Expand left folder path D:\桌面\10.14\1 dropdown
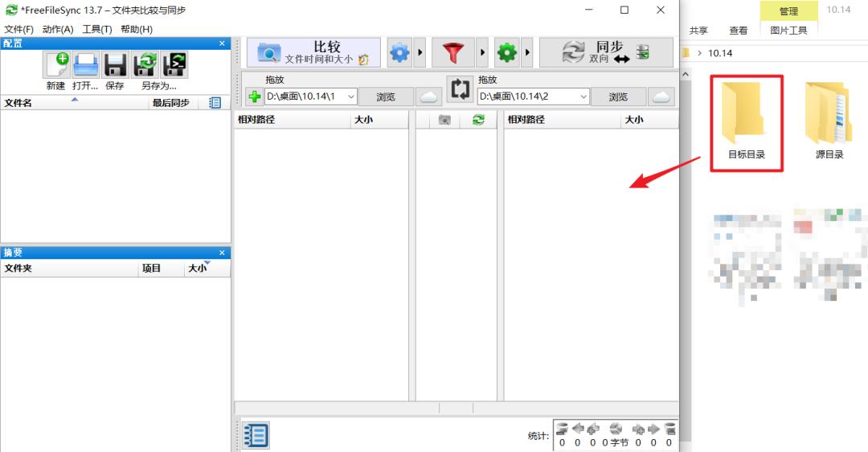Image resolution: width=868 pixels, height=452 pixels. coord(351,97)
